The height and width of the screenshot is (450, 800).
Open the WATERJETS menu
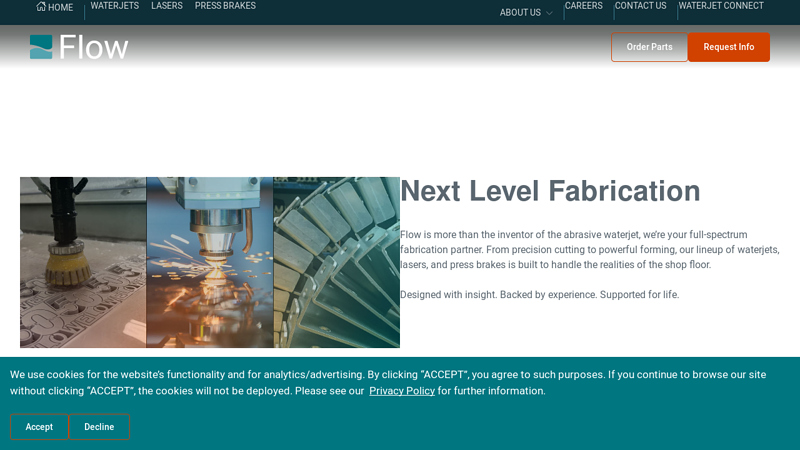coord(115,6)
